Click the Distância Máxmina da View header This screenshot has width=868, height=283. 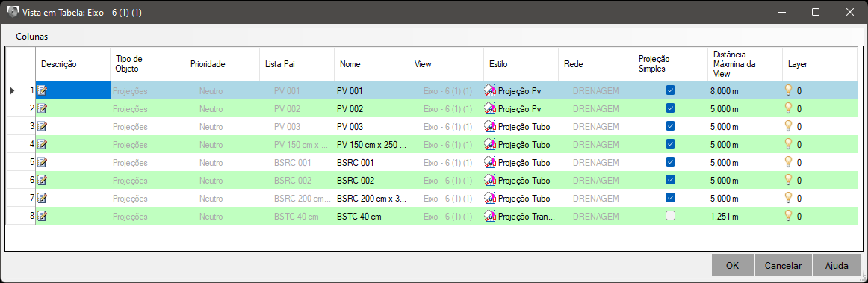click(x=745, y=64)
